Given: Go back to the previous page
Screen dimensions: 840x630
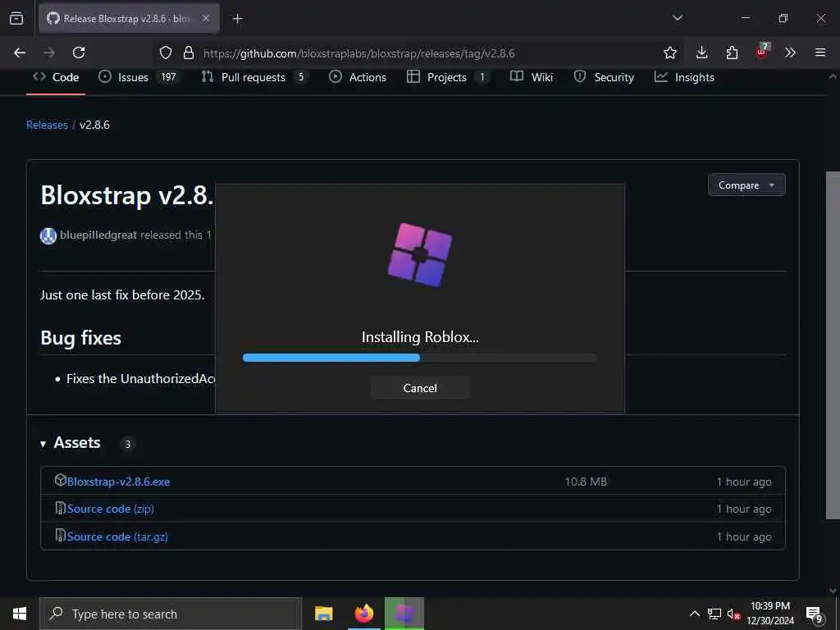Looking at the screenshot, I should click(x=20, y=52).
